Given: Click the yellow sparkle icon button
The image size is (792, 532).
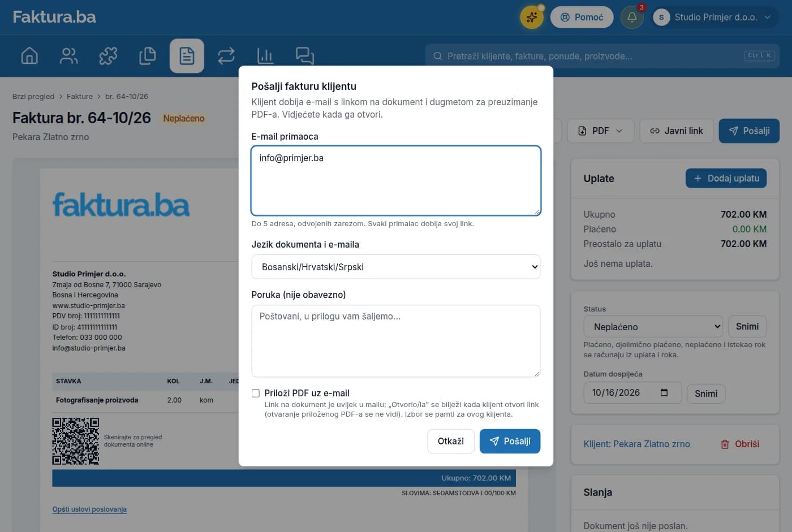Looking at the screenshot, I should point(532,18).
